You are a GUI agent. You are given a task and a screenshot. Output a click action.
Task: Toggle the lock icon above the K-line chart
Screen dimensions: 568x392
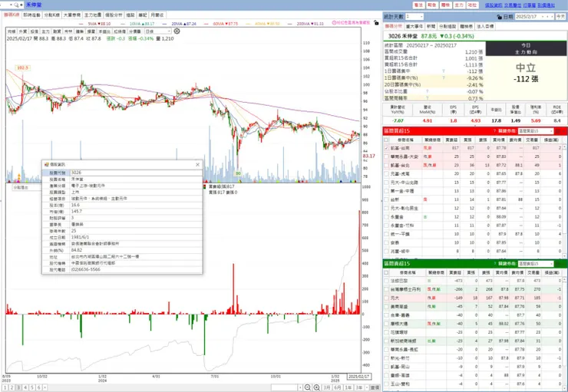point(376,23)
